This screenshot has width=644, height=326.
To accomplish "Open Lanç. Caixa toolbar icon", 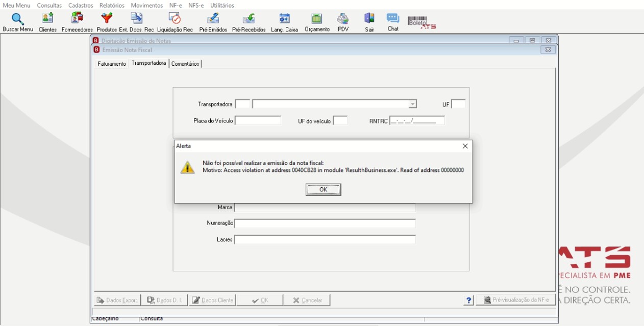I will (284, 23).
